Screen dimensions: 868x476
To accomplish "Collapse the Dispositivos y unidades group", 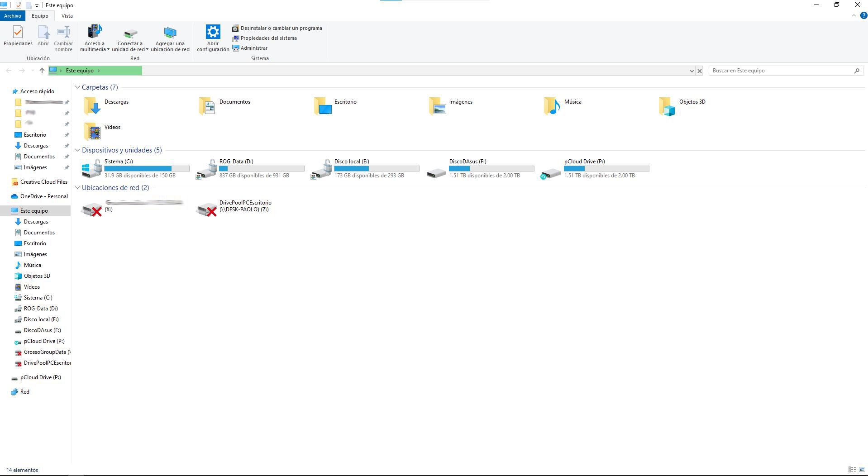I will click(x=77, y=150).
